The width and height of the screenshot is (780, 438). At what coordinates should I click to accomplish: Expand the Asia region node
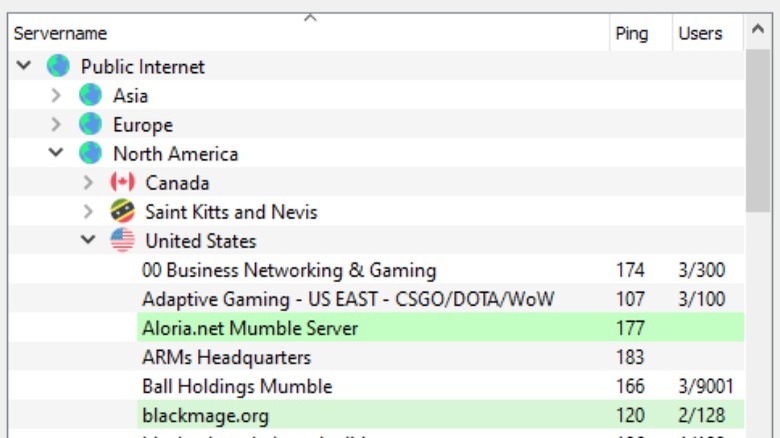point(56,95)
